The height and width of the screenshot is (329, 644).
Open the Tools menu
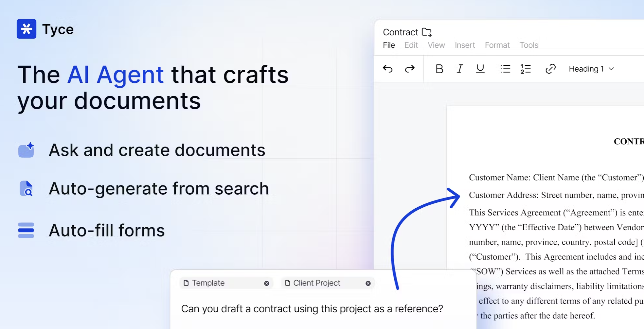(529, 45)
